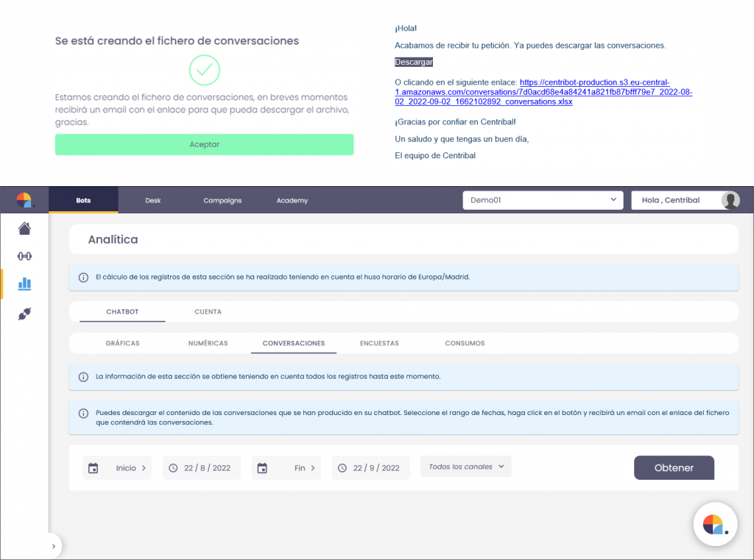Open the training dumbbell icon section
The width and height of the screenshot is (754, 560).
24,256
